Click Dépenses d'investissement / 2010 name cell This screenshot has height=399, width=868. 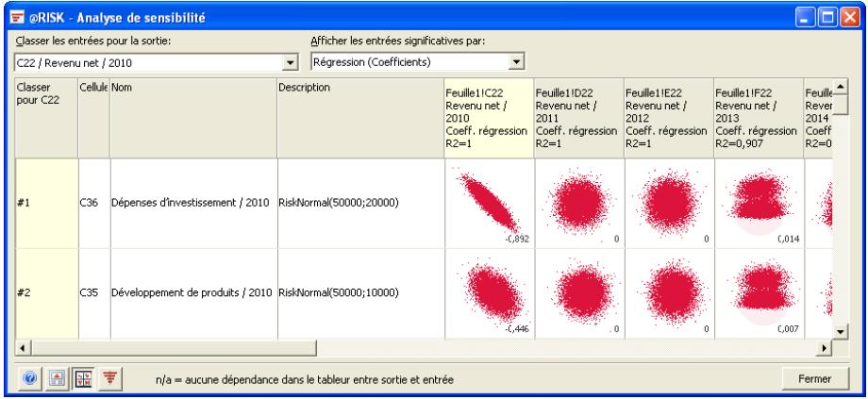(193, 203)
